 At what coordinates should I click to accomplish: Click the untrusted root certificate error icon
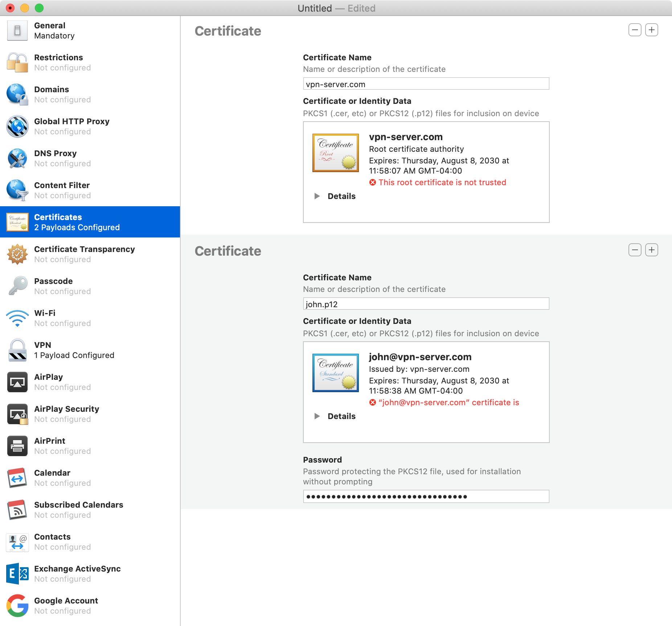click(x=373, y=182)
